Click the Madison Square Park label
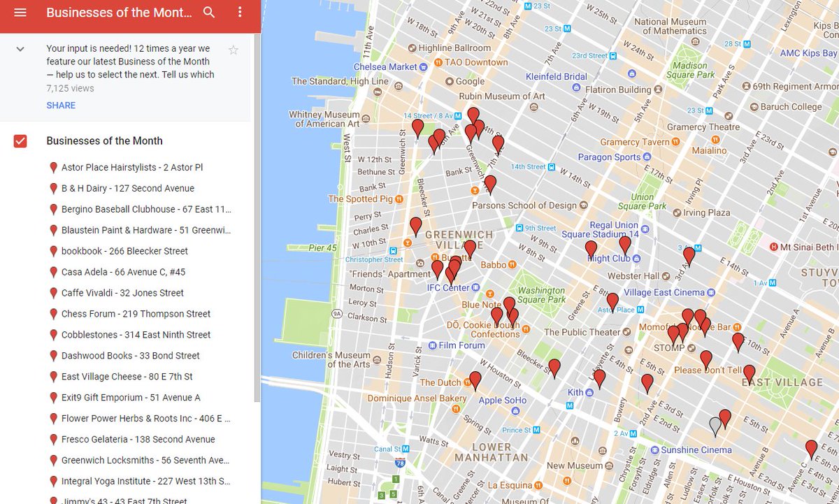Viewport: 839px width, 504px height. [x=691, y=70]
